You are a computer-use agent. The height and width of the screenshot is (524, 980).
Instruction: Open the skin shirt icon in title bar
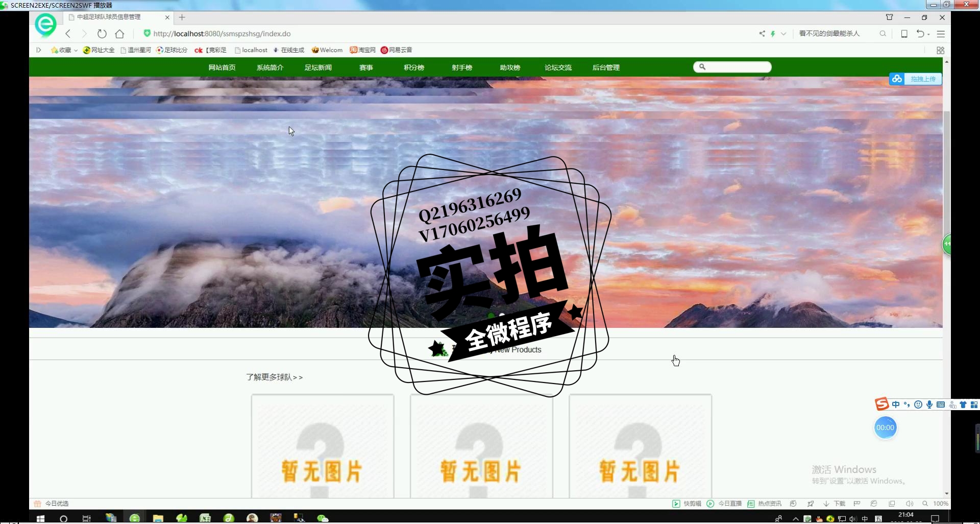[889, 17]
